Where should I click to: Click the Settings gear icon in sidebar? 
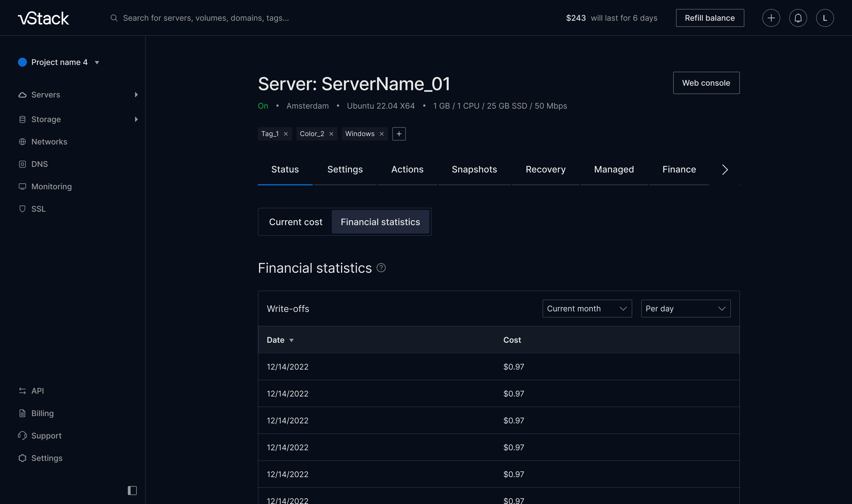pyautogui.click(x=22, y=458)
